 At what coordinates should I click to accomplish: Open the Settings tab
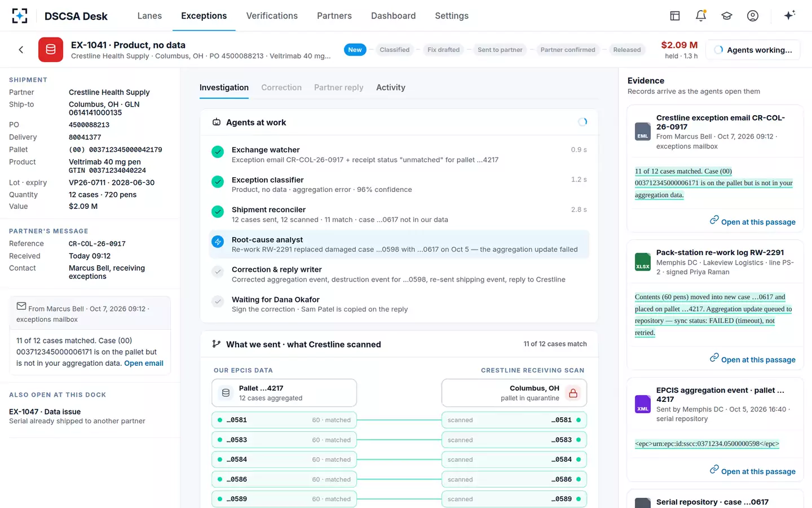pos(452,16)
